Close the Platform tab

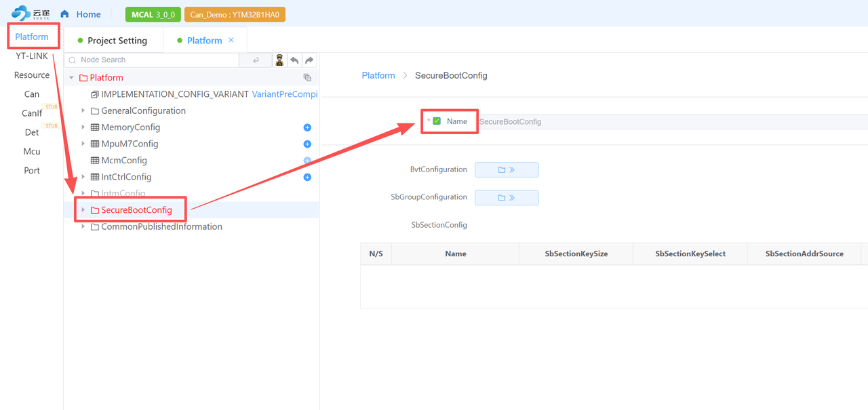coord(231,41)
